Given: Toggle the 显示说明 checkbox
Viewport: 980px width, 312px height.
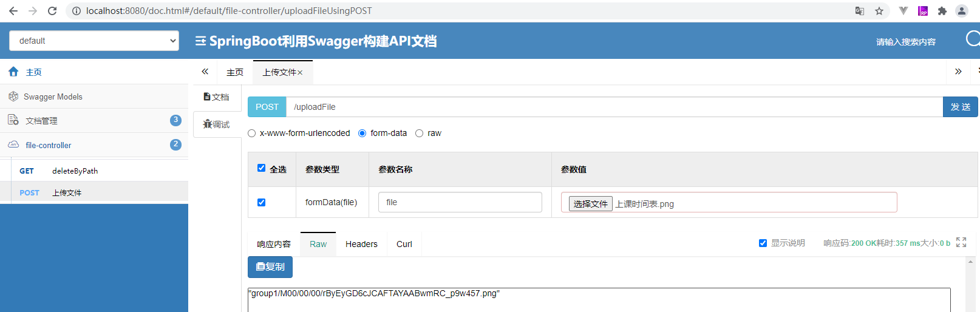Looking at the screenshot, I should tap(763, 243).
